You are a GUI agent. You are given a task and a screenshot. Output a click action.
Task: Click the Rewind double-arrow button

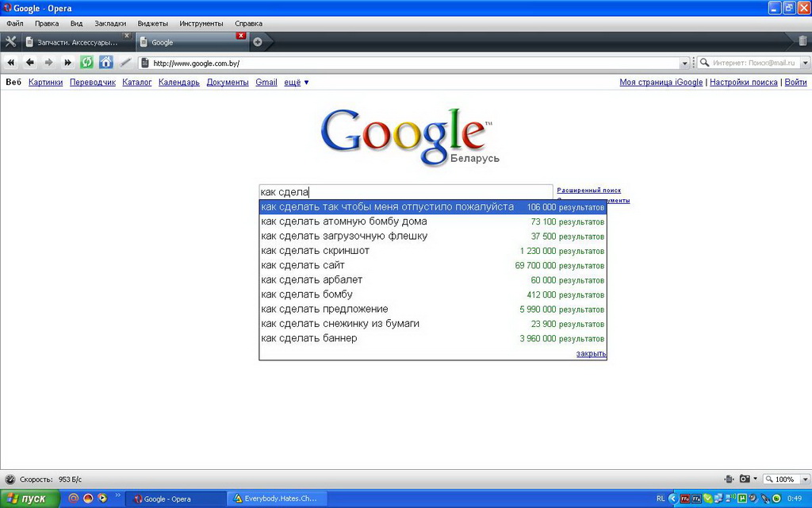[11, 63]
